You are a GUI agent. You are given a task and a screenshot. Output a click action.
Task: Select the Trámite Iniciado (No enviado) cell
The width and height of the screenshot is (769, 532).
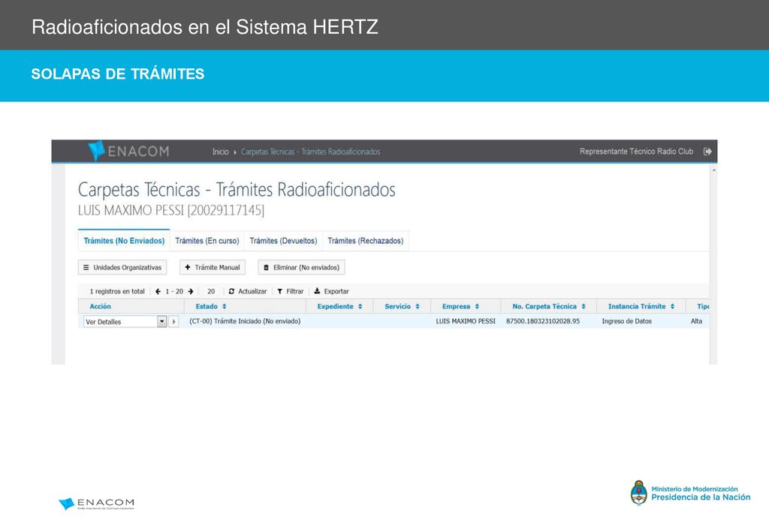coord(245,321)
